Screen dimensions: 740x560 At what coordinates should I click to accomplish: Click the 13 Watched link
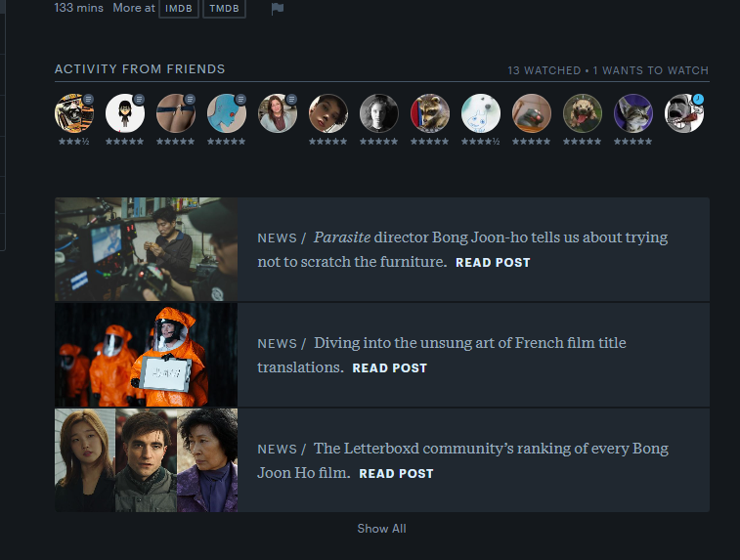pyautogui.click(x=544, y=70)
